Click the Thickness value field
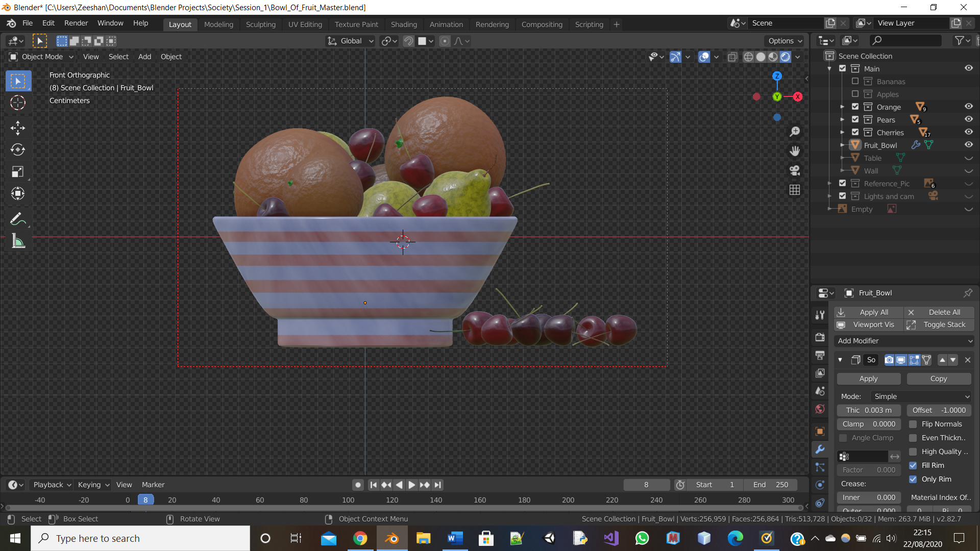This screenshot has width=980, height=551. click(868, 410)
